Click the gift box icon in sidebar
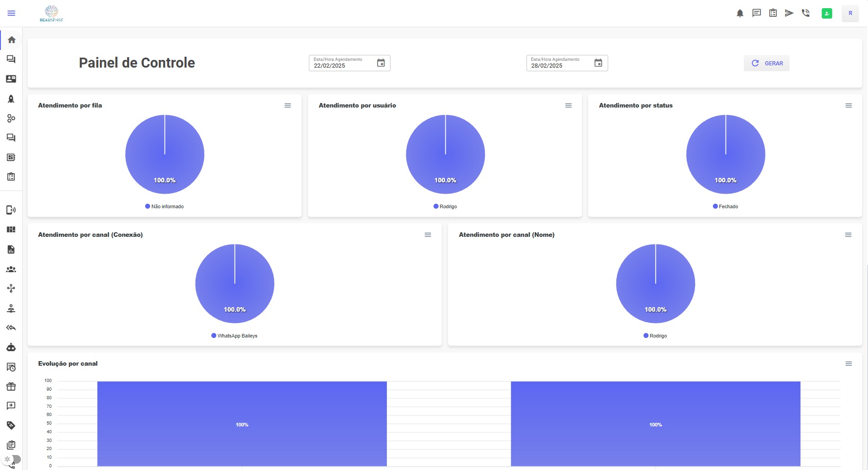 pos(11,387)
